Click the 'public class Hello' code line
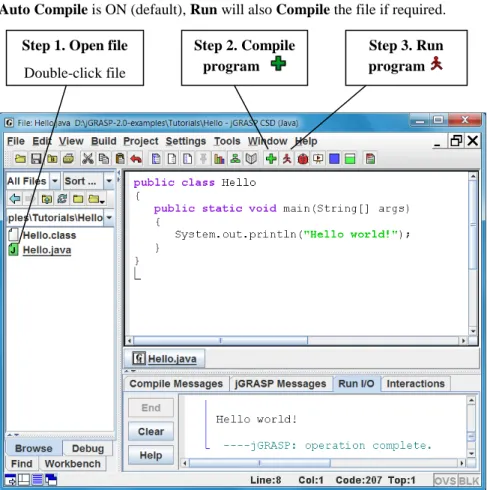 point(195,183)
